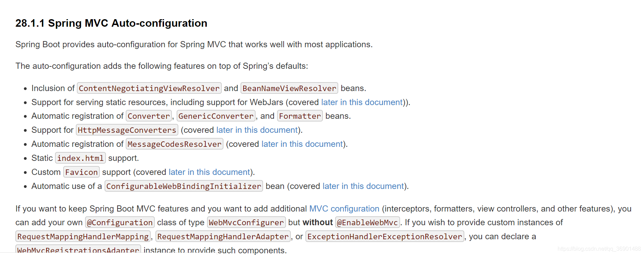Select the GenericConverter code label
Image resolution: width=644 pixels, height=255 pixels.
(216, 116)
